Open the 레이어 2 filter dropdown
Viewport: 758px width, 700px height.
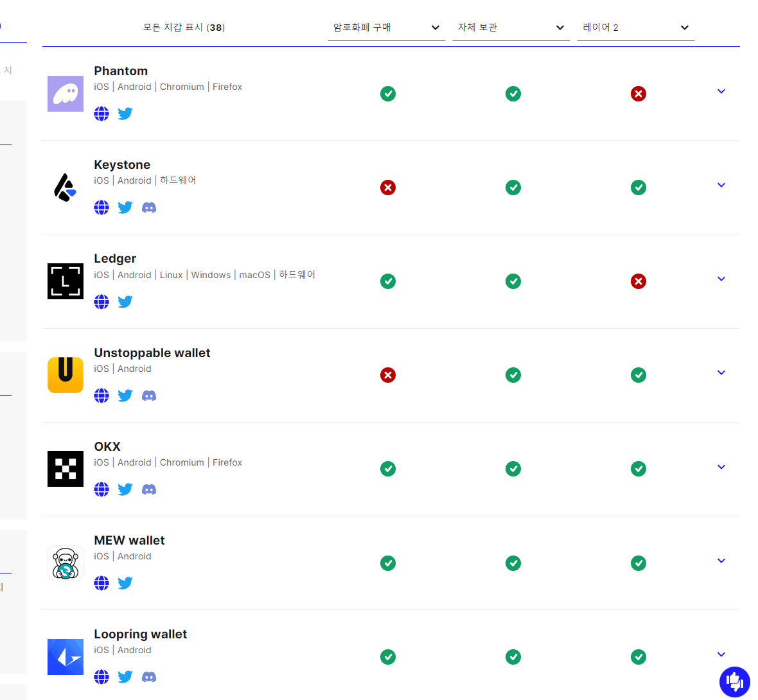[x=636, y=28]
